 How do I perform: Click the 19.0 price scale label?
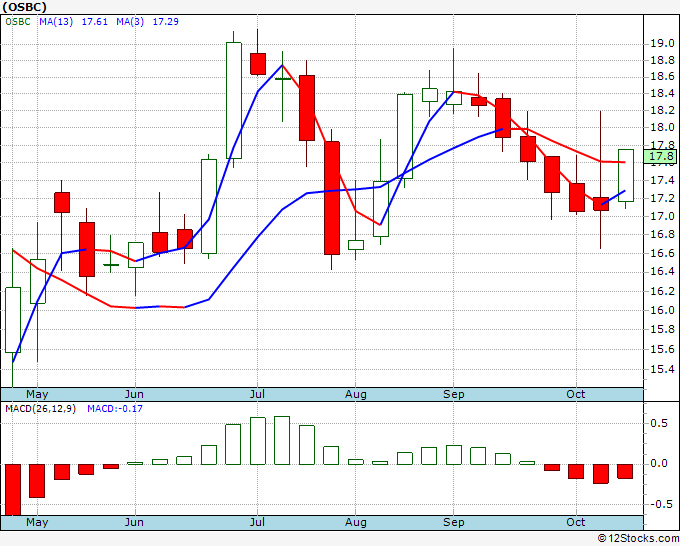(662, 43)
